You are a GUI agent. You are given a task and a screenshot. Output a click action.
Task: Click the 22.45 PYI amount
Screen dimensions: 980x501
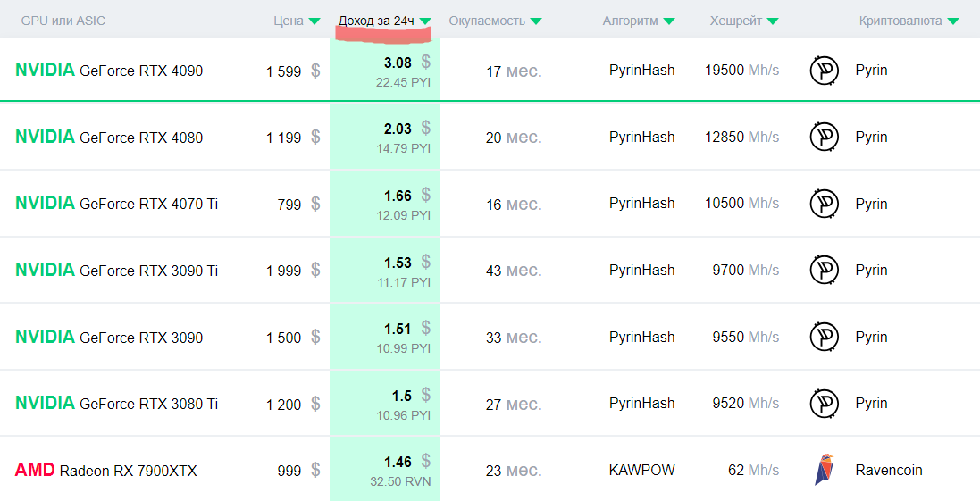(x=404, y=82)
